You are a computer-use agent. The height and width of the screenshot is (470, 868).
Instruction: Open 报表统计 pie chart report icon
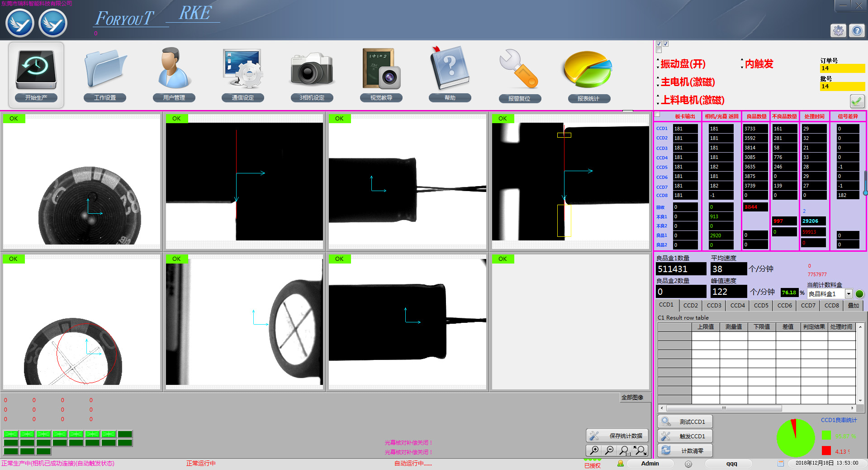pyautogui.click(x=588, y=70)
